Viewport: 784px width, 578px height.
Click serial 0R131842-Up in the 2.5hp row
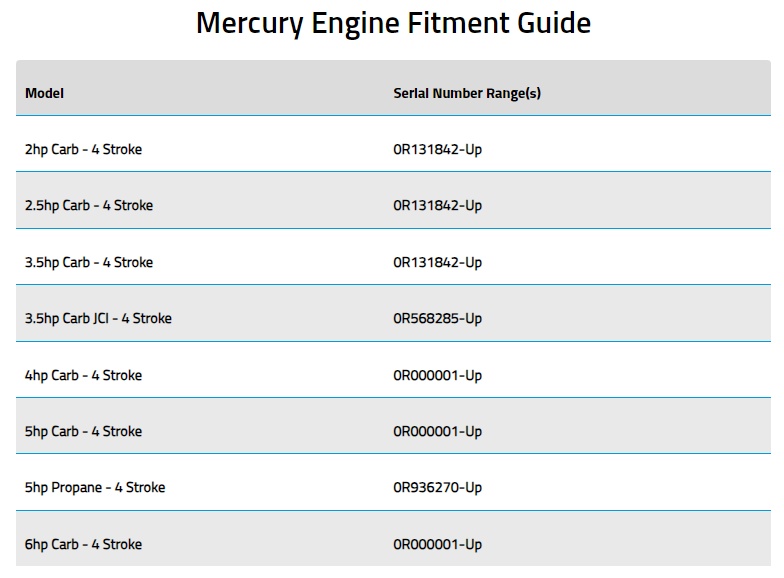point(438,205)
